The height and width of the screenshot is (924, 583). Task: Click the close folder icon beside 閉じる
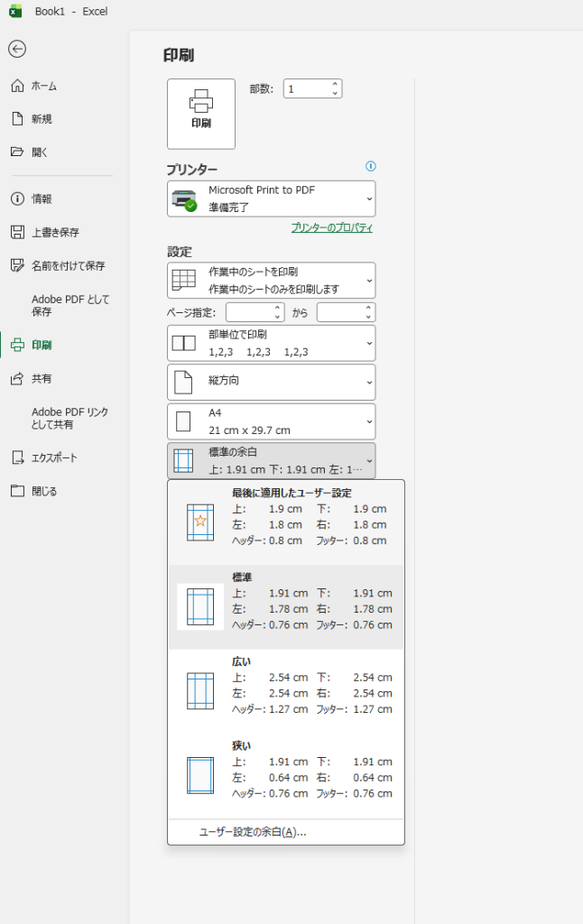pyautogui.click(x=18, y=491)
